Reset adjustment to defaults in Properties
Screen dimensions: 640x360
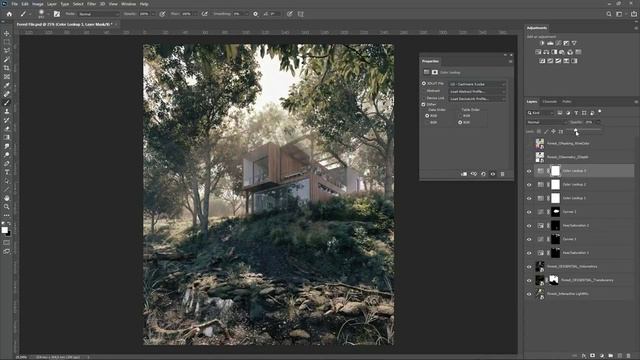pyautogui.click(x=483, y=174)
